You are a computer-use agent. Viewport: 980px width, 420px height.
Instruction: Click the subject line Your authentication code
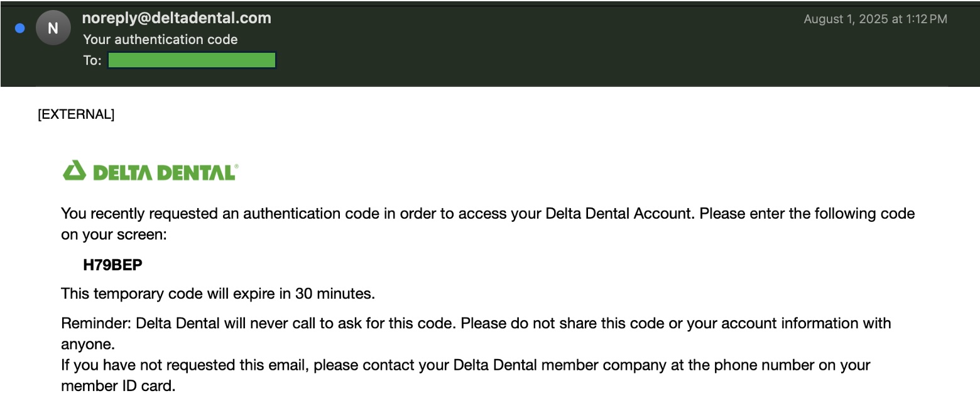point(160,40)
